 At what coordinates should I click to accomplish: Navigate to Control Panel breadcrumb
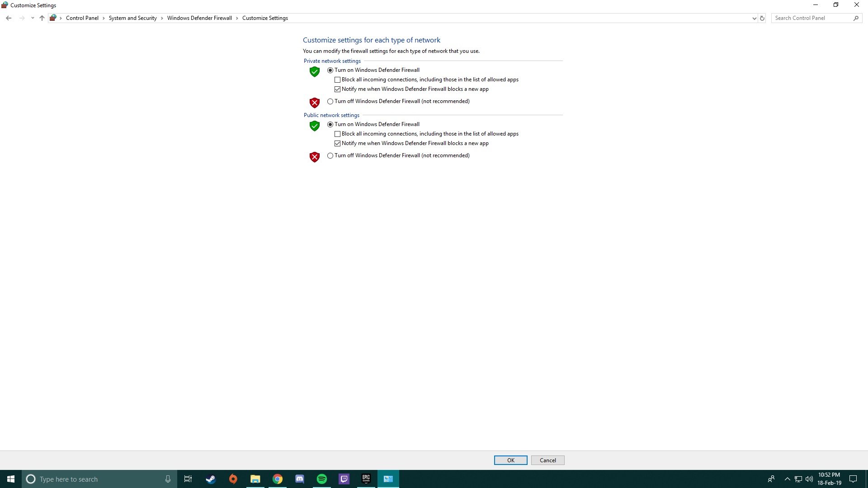(x=82, y=18)
